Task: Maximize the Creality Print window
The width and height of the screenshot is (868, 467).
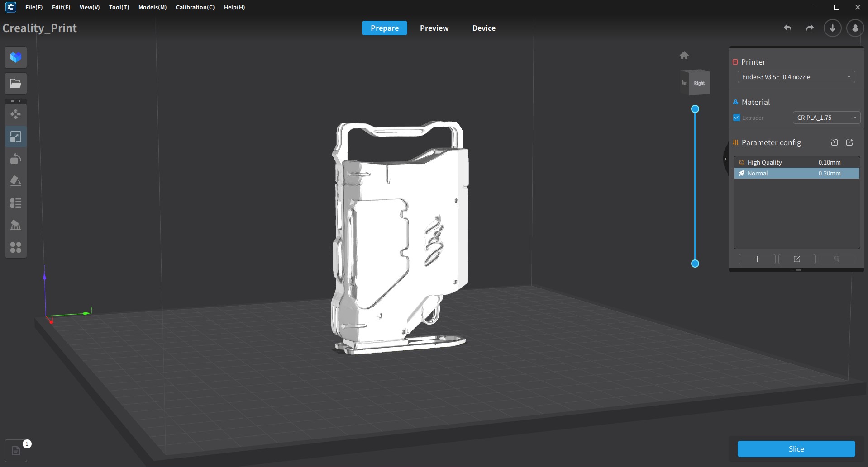Action: pos(837,7)
